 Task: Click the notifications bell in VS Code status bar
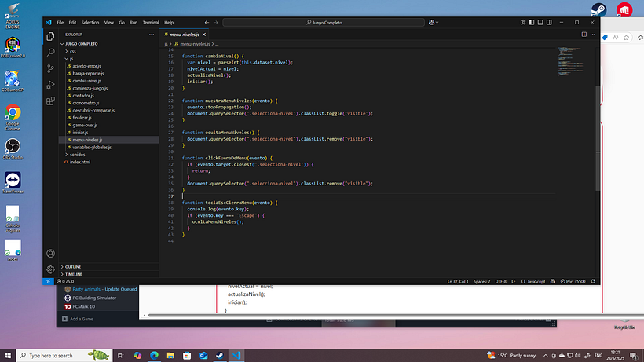pos(593,282)
